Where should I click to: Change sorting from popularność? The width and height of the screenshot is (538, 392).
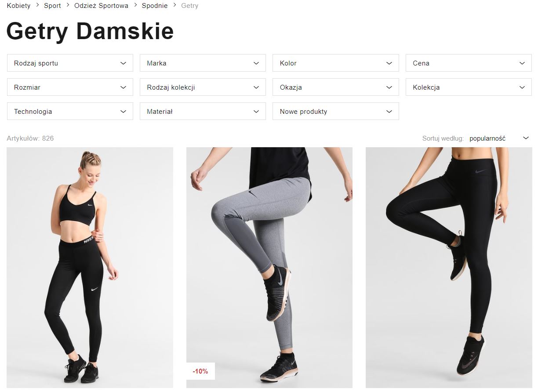pyautogui.click(x=500, y=138)
